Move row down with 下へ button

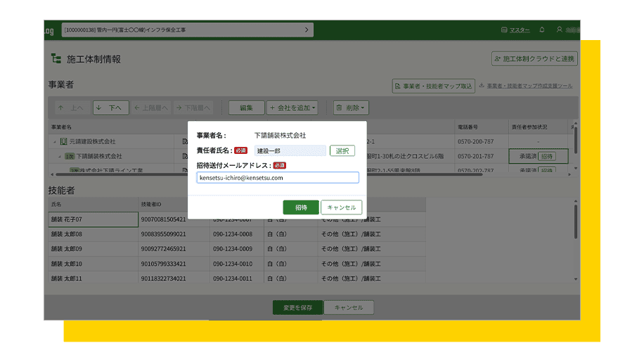tap(110, 108)
